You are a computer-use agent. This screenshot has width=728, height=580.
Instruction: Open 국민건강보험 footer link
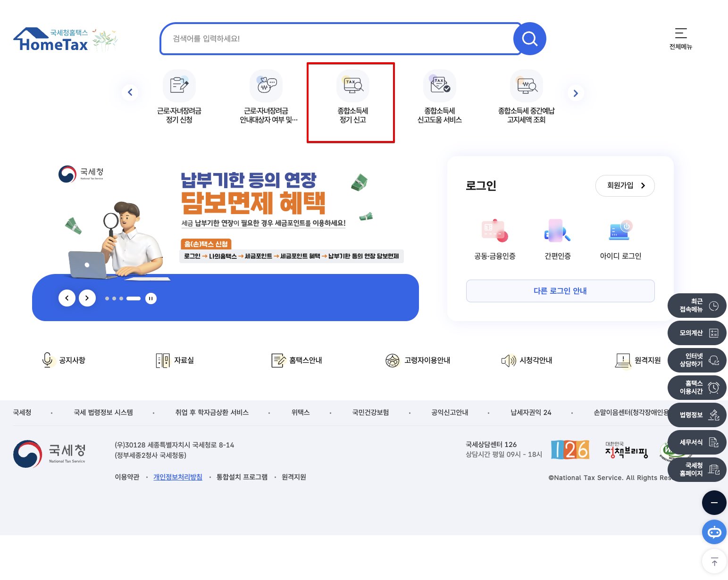370,413
